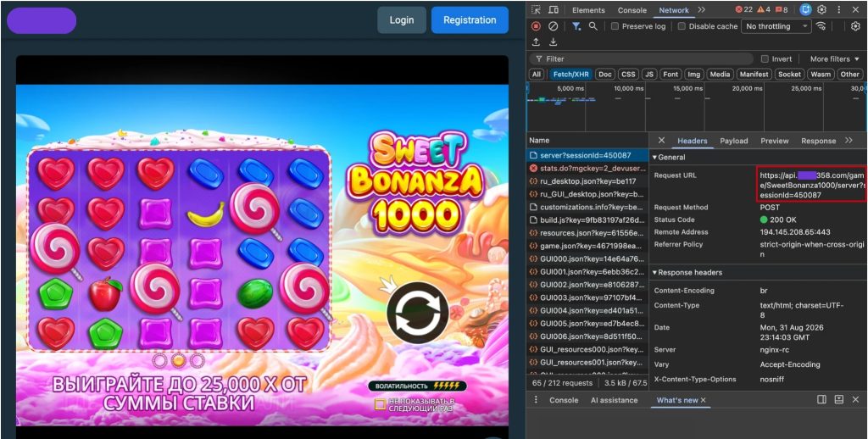This screenshot has width=868, height=439.
Task: Stop recording network log (red record icon)
Action: click(x=536, y=26)
